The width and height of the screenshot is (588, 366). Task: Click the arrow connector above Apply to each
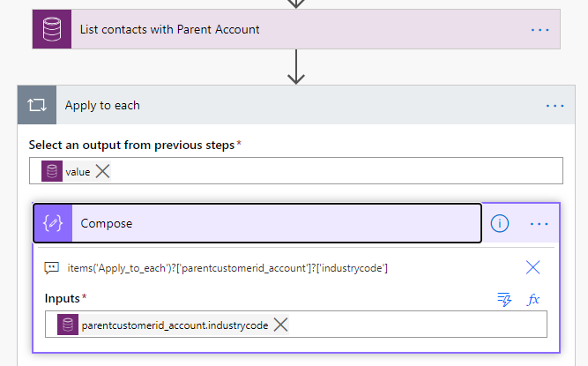tap(296, 66)
